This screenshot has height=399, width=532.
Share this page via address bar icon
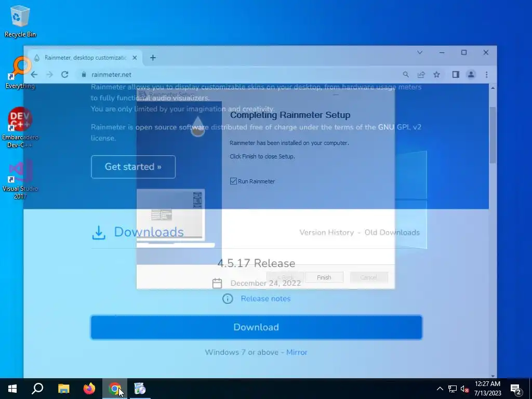[421, 75]
